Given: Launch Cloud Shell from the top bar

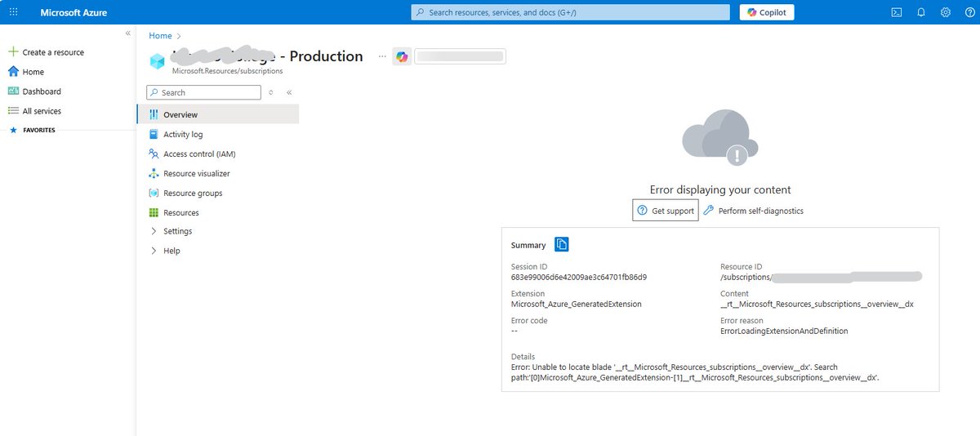Looking at the screenshot, I should click(896, 12).
